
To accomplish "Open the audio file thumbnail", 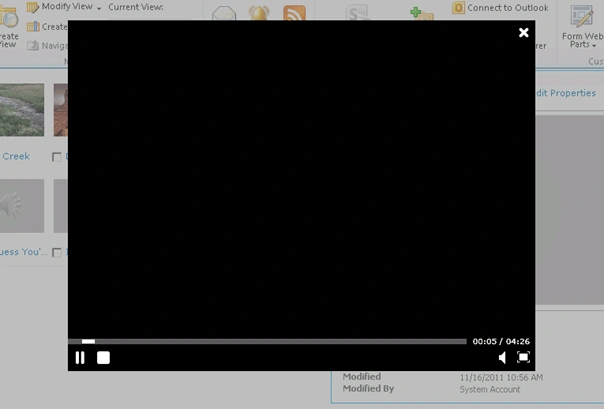I will [x=22, y=206].
